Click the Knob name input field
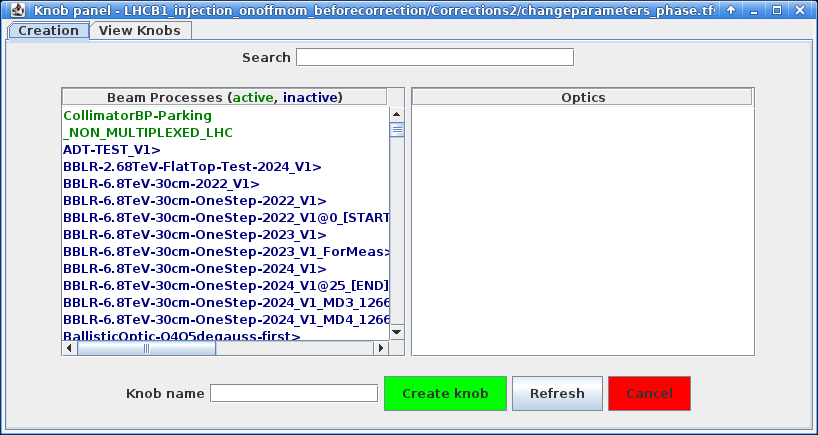This screenshot has height=435, width=818. click(x=294, y=393)
